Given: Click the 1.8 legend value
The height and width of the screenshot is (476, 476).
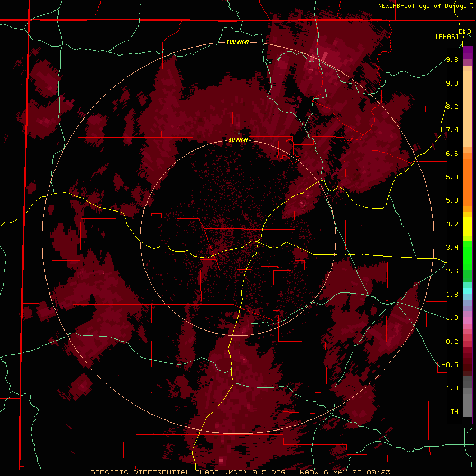Looking at the screenshot, I should click(x=452, y=295).
